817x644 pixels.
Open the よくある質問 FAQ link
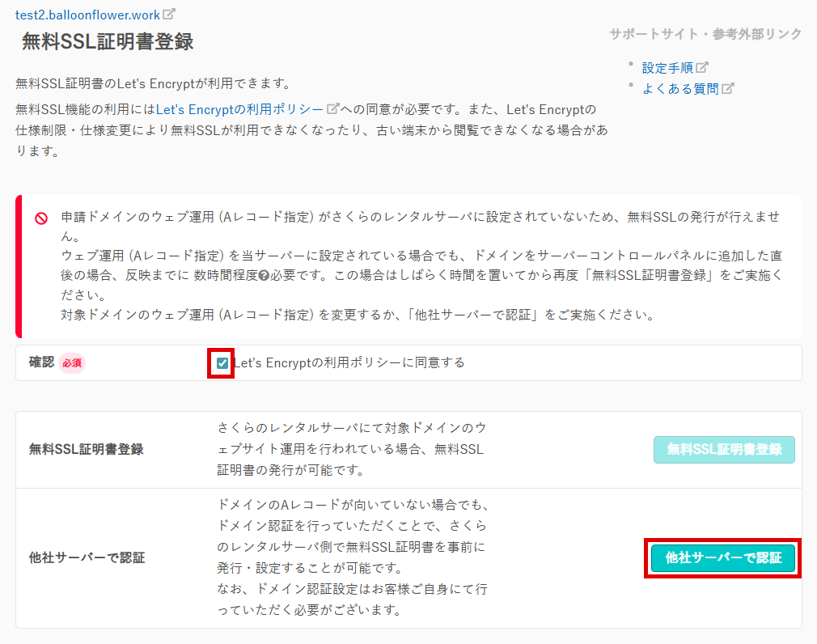point(680,89)
